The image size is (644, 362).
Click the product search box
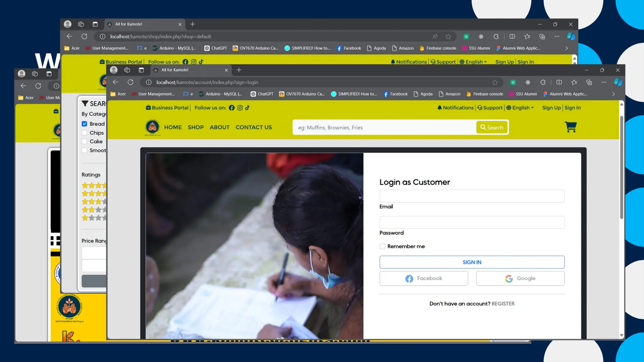384,127
